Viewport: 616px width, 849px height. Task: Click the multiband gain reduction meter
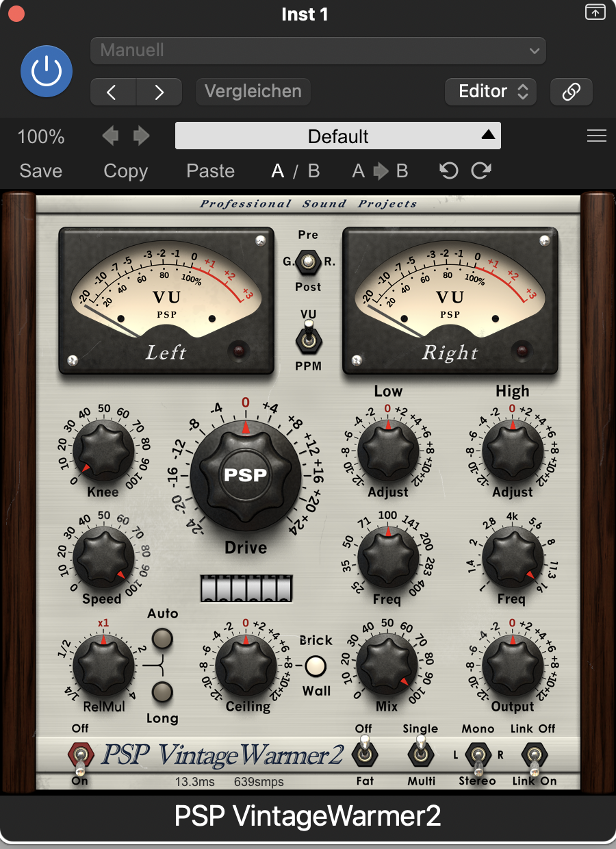tap(246, 589)
